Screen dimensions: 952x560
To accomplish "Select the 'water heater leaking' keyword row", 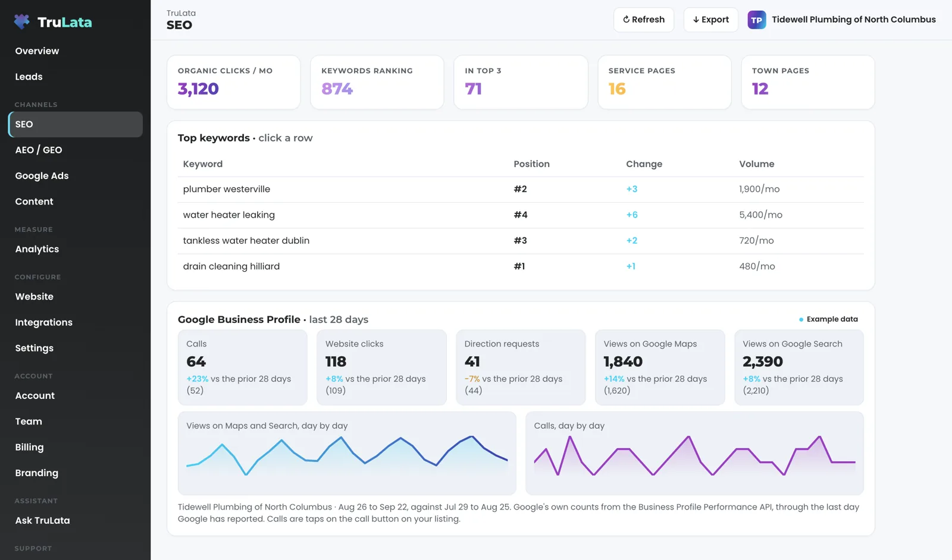I will point(521,215).
